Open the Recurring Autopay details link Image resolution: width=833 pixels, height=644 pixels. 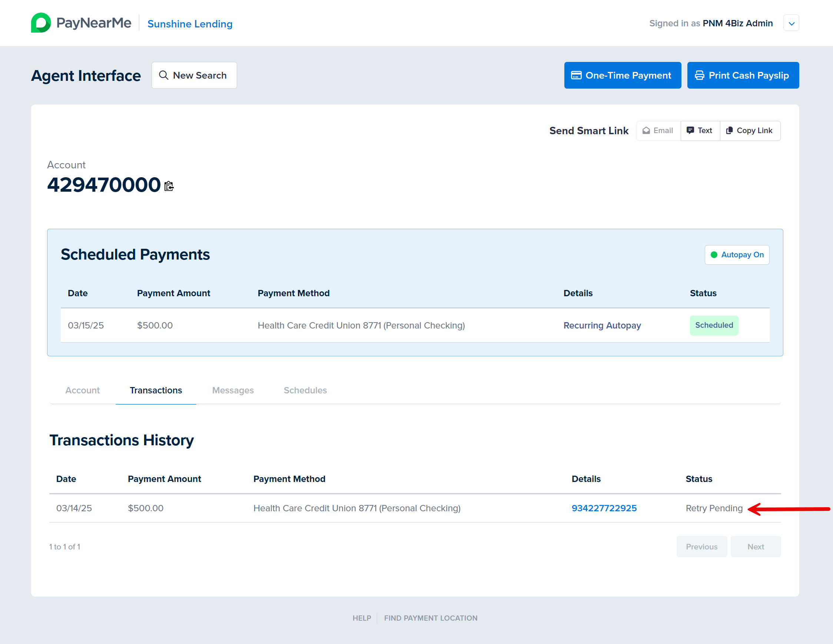[x=602, y=326]
